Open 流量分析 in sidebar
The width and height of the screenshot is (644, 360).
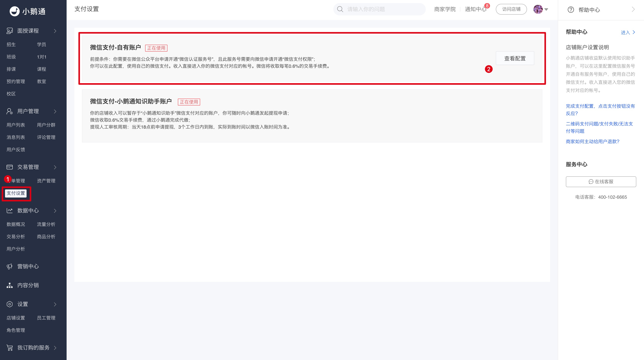(x=46, y=224)
